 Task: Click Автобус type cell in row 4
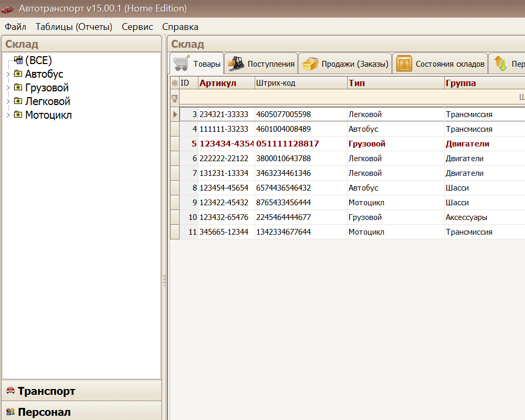point(396,129)
